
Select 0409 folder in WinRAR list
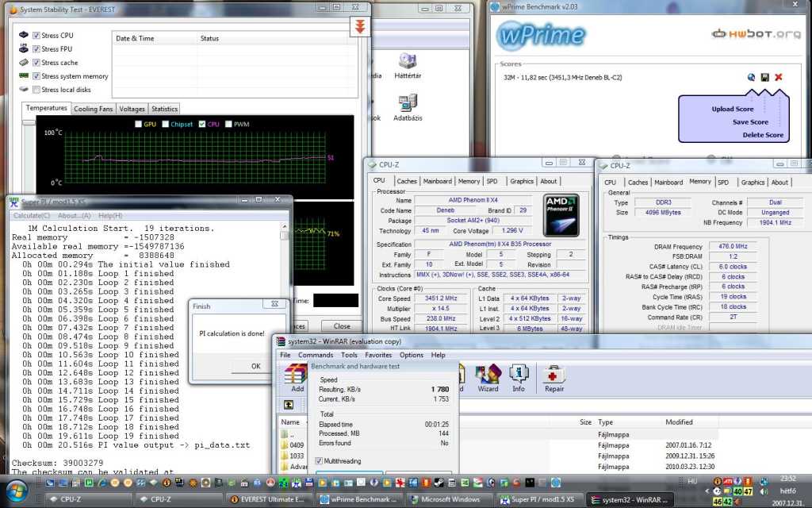coord(293,445)
